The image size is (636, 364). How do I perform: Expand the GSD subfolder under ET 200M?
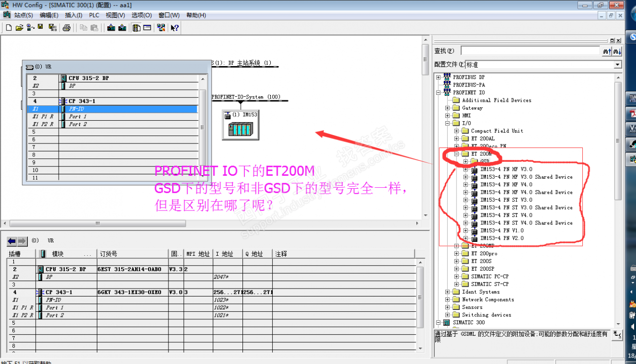[466, 161]
